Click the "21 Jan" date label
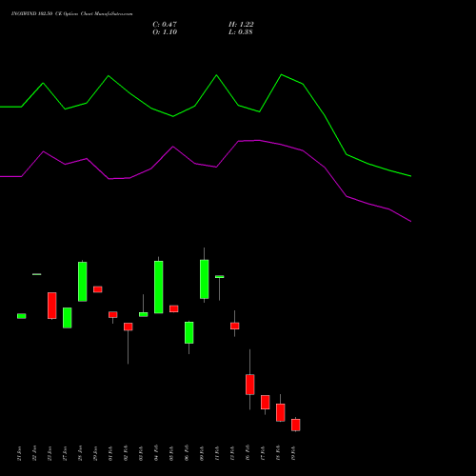The height and width of the screenshot is (476, 476). pyautogui.click(x=20, y=453)
